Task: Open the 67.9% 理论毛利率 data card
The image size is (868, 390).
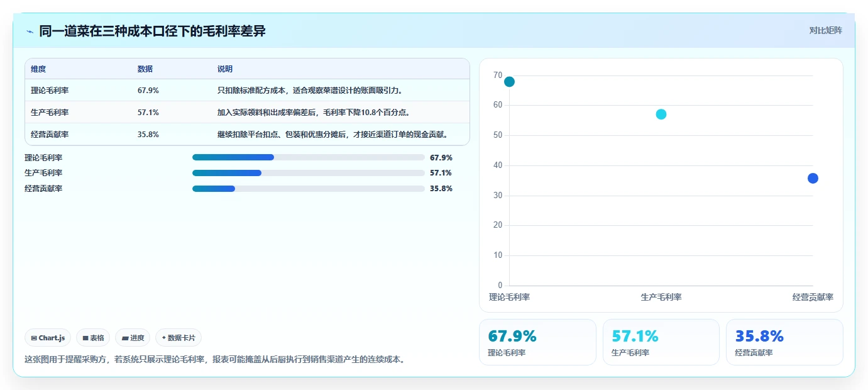Action: coord(537,342)
